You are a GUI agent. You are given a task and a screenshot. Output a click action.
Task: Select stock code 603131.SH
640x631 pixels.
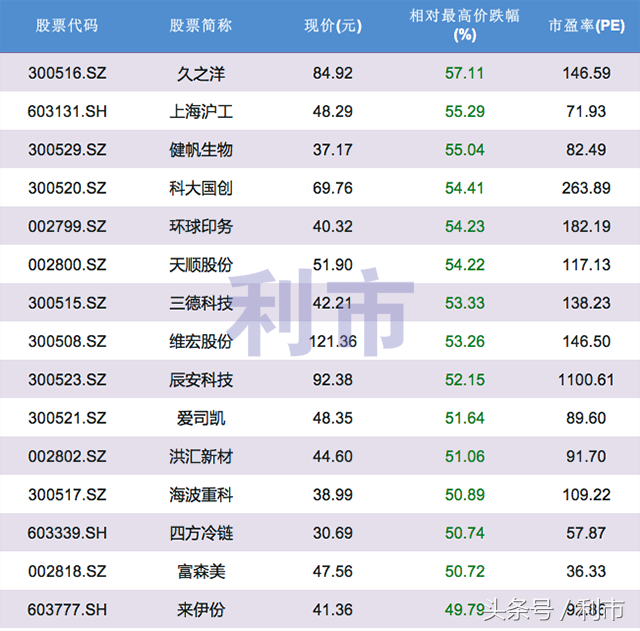67,111
